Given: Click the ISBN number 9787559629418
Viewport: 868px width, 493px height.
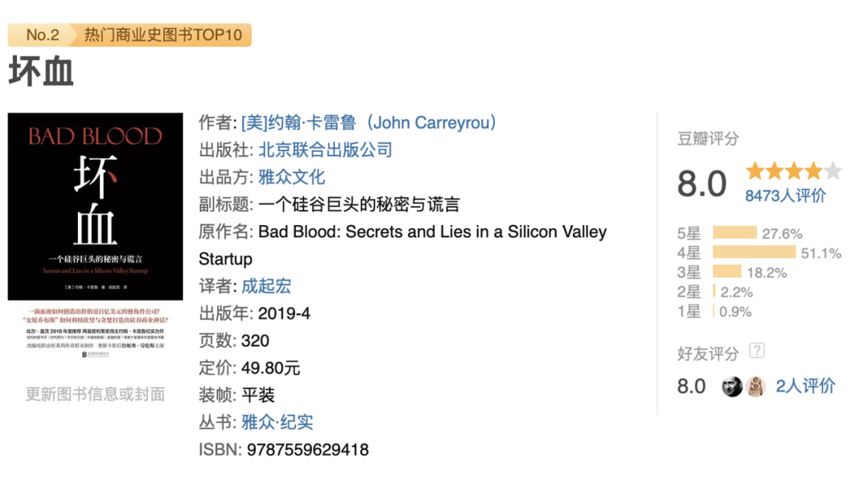Looking at the screenshot, I should point(308,450).
